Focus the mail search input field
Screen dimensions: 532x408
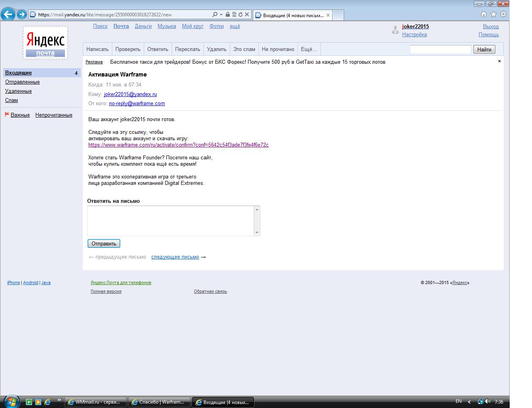440,49
